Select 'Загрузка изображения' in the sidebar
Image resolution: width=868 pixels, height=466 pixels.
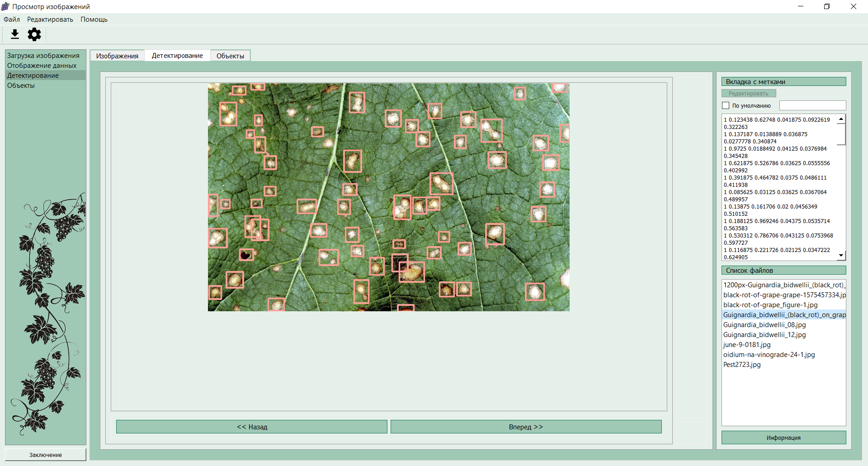point(43,56)
